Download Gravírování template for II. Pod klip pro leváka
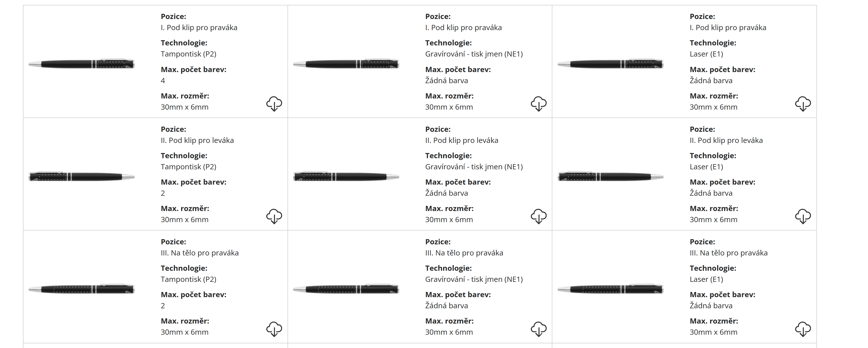This screenshot has height=348, width=868. [x=538, y=216]
